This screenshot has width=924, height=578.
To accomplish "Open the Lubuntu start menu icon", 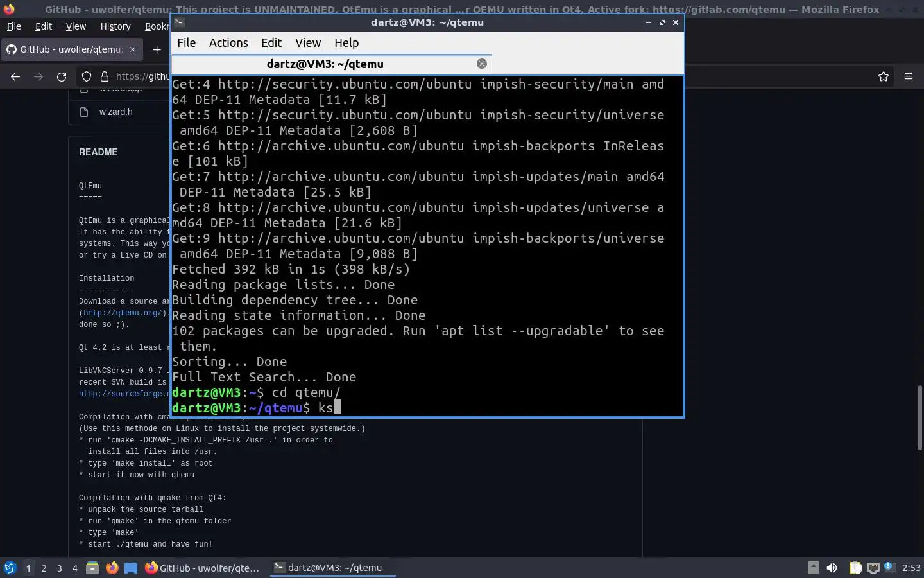I will [10, 568].
